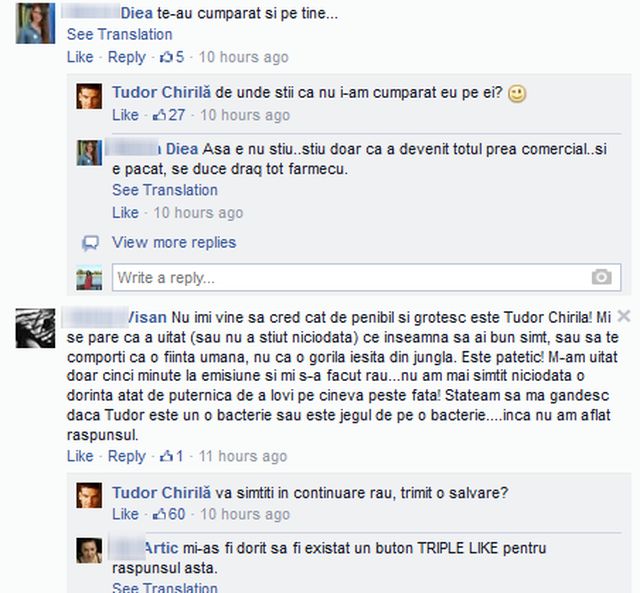640x593 pixels.
Task: Expand View more replies
Action: click(174, 242)
